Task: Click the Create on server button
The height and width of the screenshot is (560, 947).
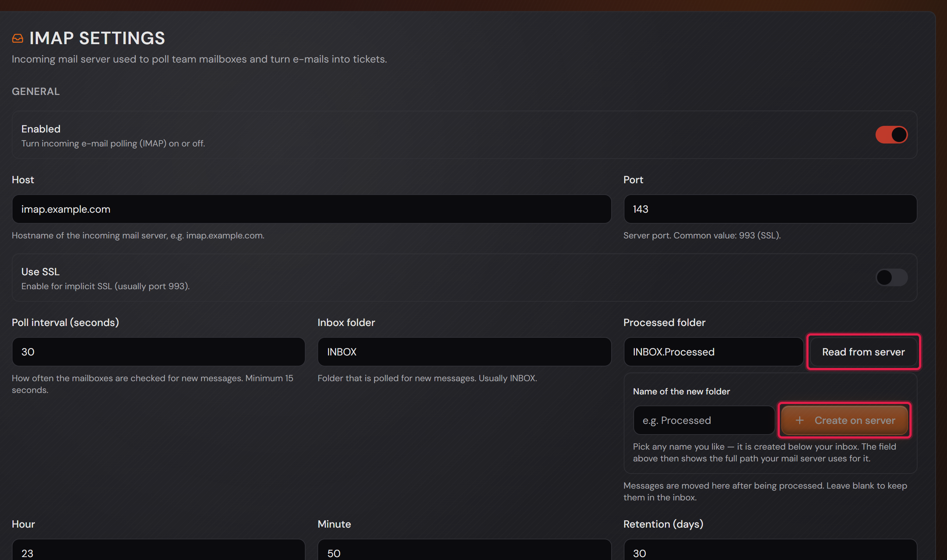Action: coord(844,420)
